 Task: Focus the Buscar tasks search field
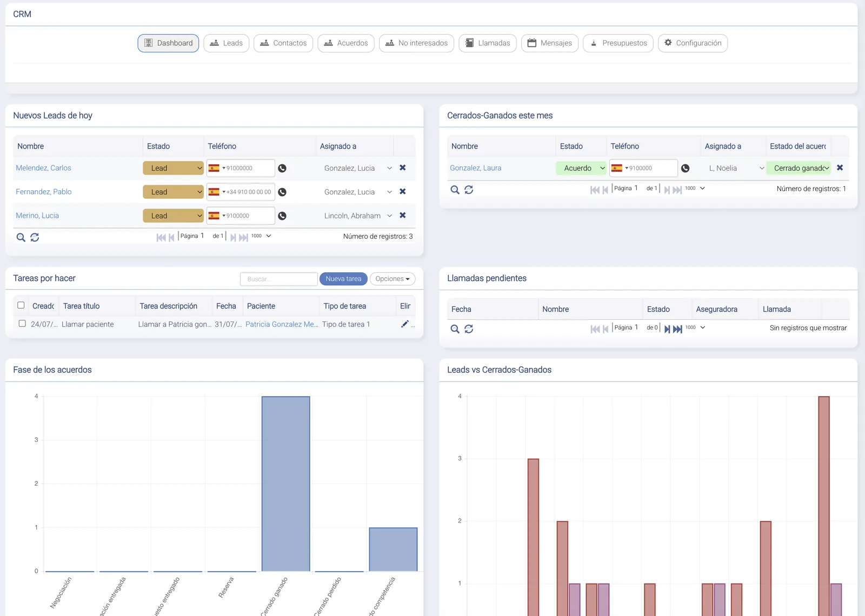[x=278, y=279]
